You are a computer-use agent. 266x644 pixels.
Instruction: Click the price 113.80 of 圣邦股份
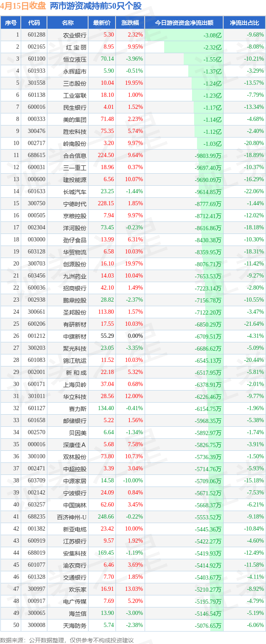tap(106, 312)
